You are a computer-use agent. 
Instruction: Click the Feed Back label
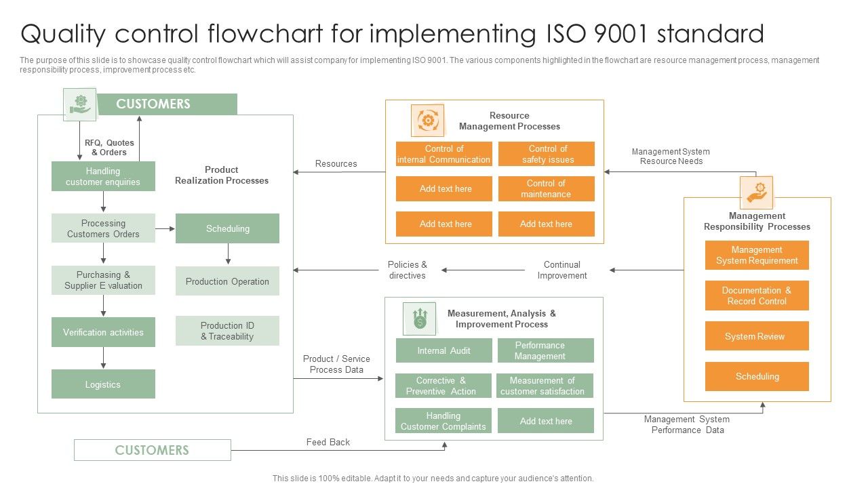tap(328, 442)
